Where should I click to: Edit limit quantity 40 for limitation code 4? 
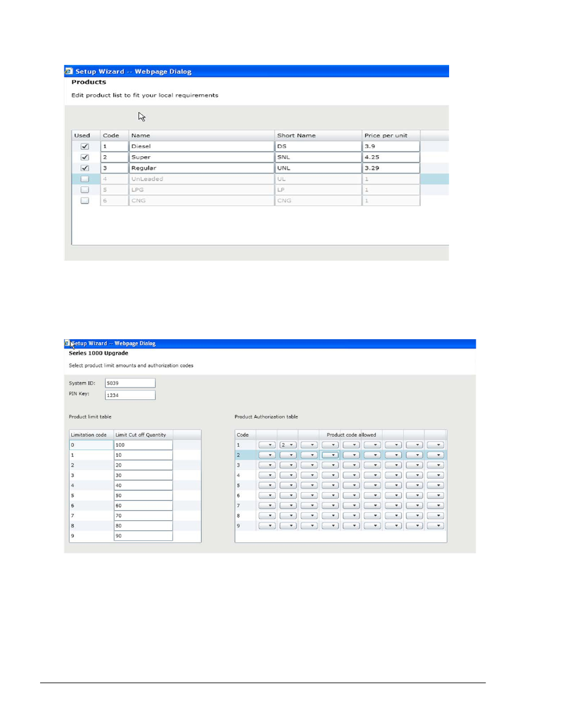point(143,486)
